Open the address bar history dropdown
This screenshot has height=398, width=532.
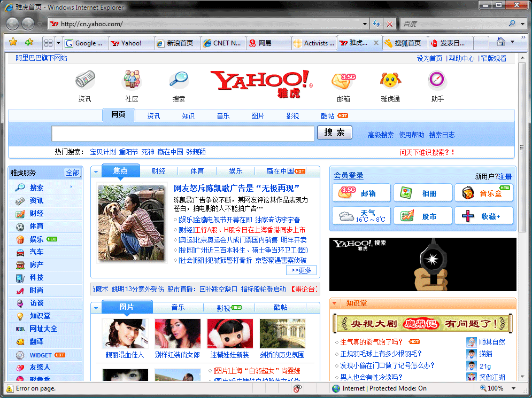[365, 24]
